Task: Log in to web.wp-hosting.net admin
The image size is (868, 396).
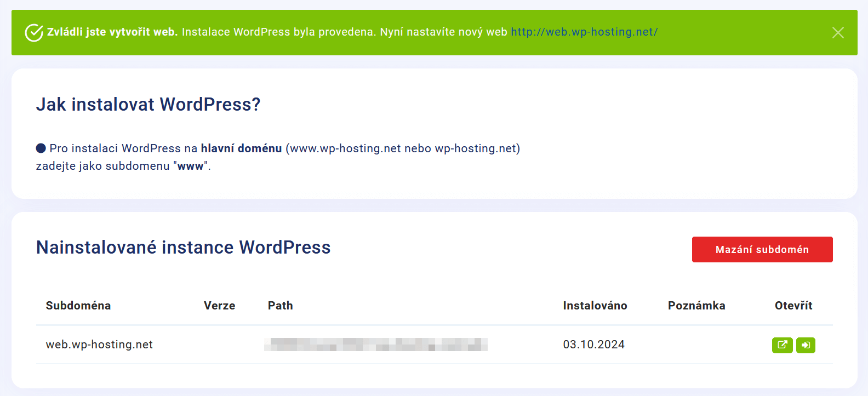Action: tap(806, 345)
